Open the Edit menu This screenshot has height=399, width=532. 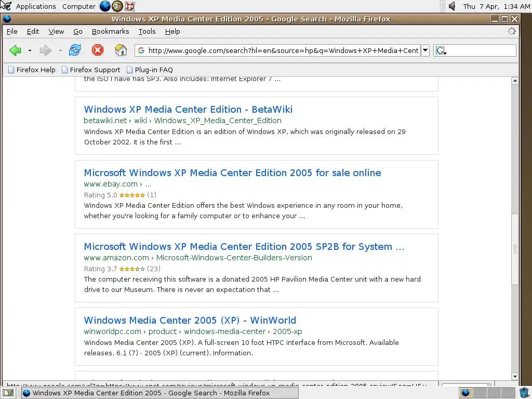[33, 32]
